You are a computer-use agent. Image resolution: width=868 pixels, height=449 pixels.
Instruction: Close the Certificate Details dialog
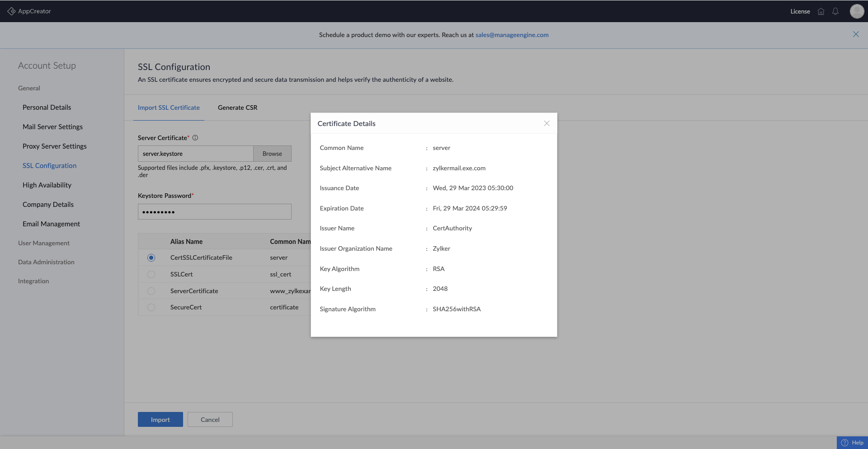[547, 123]
